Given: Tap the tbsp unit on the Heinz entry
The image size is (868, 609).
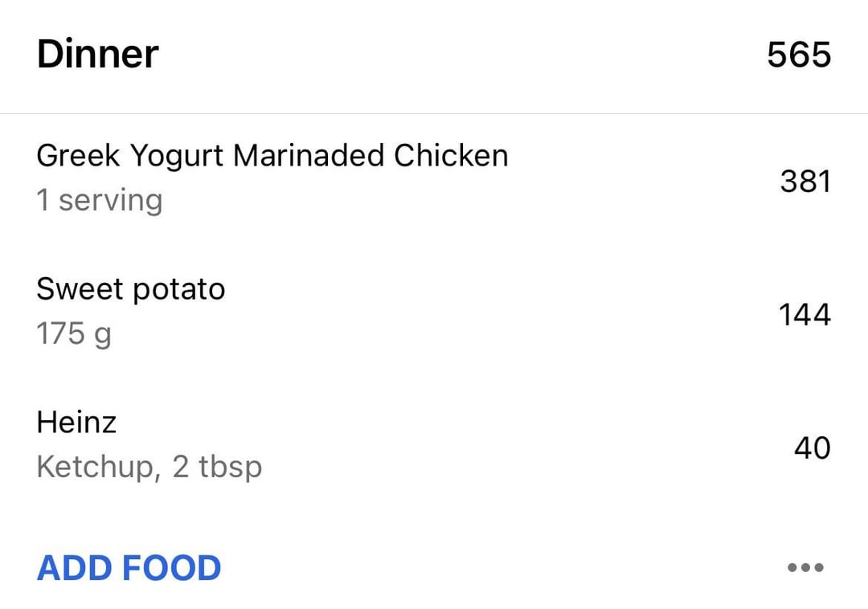Looking at the screenshot, I should pyautogui.click(x=230, y=467).
